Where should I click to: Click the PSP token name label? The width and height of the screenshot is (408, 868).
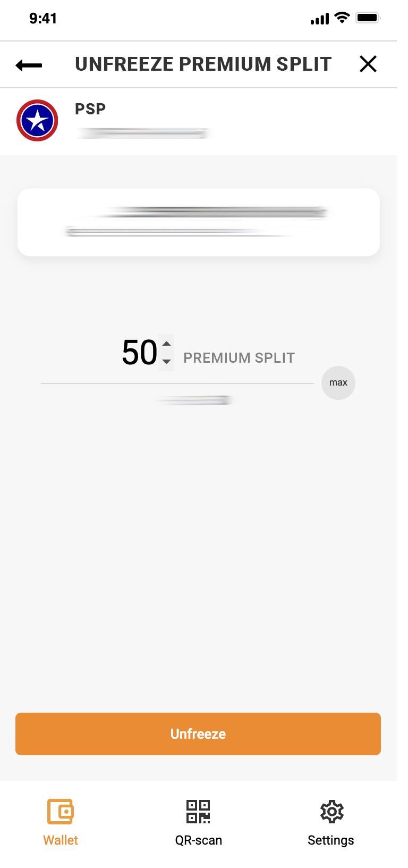[x=90, y=109]
